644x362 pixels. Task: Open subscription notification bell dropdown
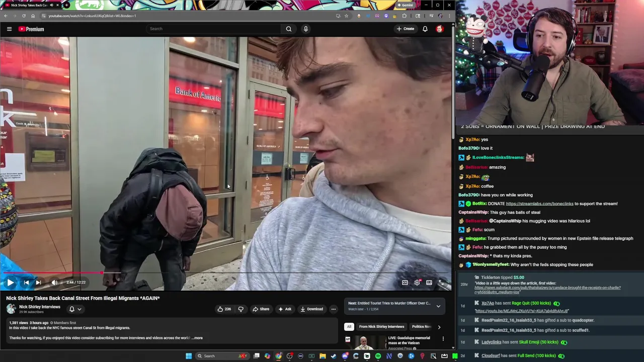pos(75,309)
